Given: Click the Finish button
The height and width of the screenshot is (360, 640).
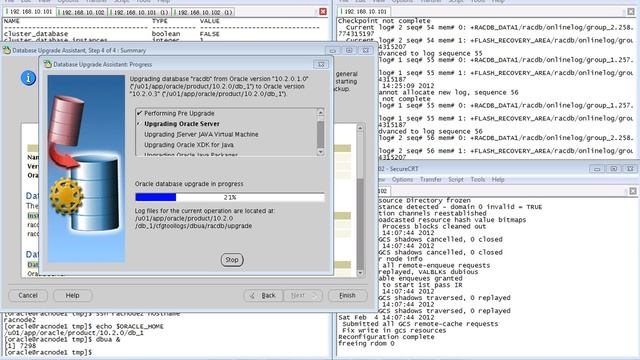Looking at the screenshot, I should [x=347, y=295].
